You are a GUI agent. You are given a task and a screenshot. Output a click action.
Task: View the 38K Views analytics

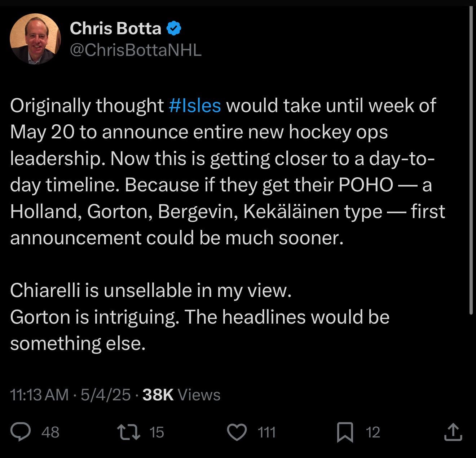click(181, 395)
